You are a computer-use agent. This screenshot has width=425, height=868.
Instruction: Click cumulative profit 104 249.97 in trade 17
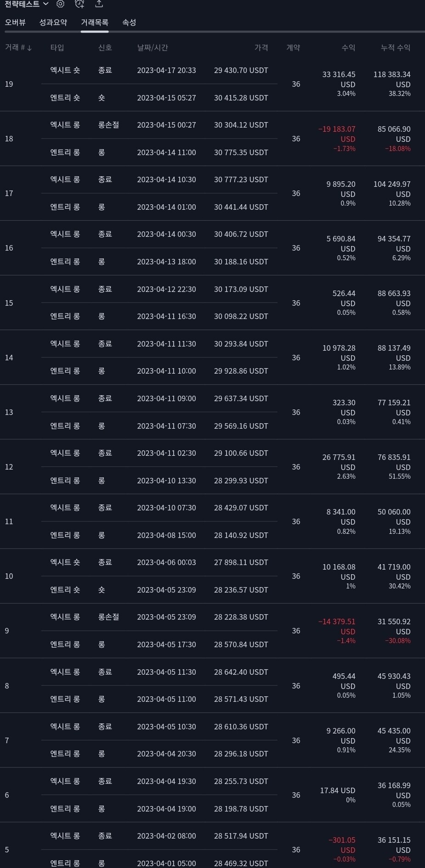(392, 184)
